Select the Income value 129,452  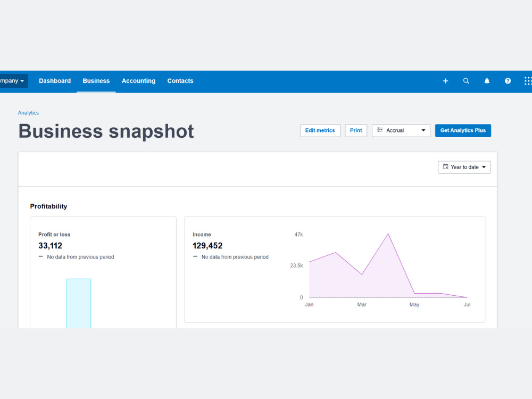pos(207,246)
